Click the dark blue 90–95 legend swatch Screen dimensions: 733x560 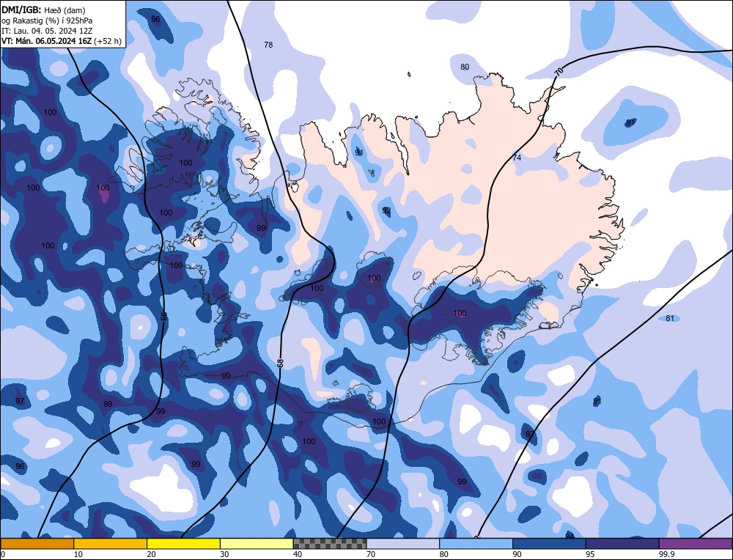(549, 544)
